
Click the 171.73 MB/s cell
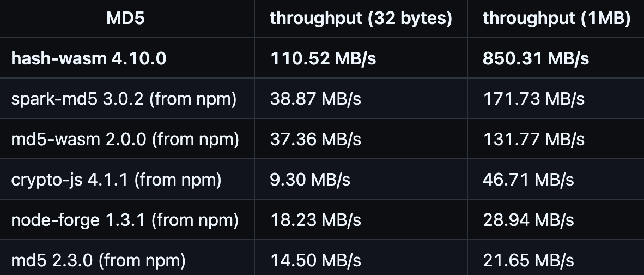[x=534, y=99]
